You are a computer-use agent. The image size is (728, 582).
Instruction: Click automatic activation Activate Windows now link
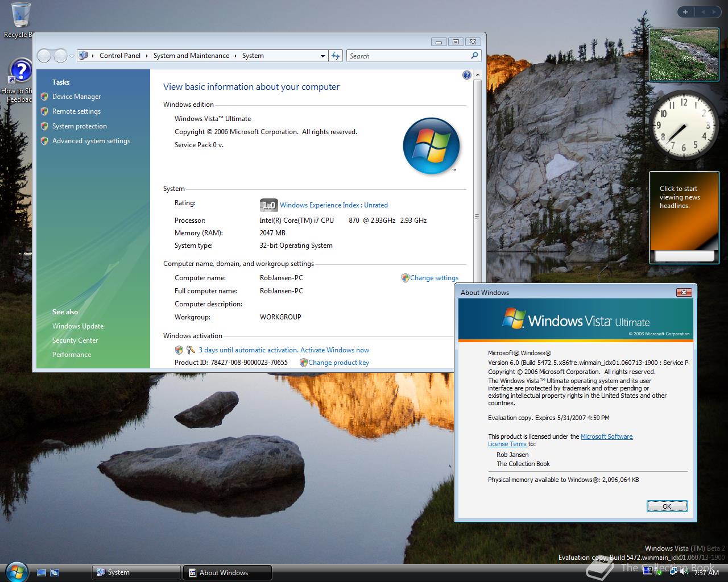(x=284, y=350)
